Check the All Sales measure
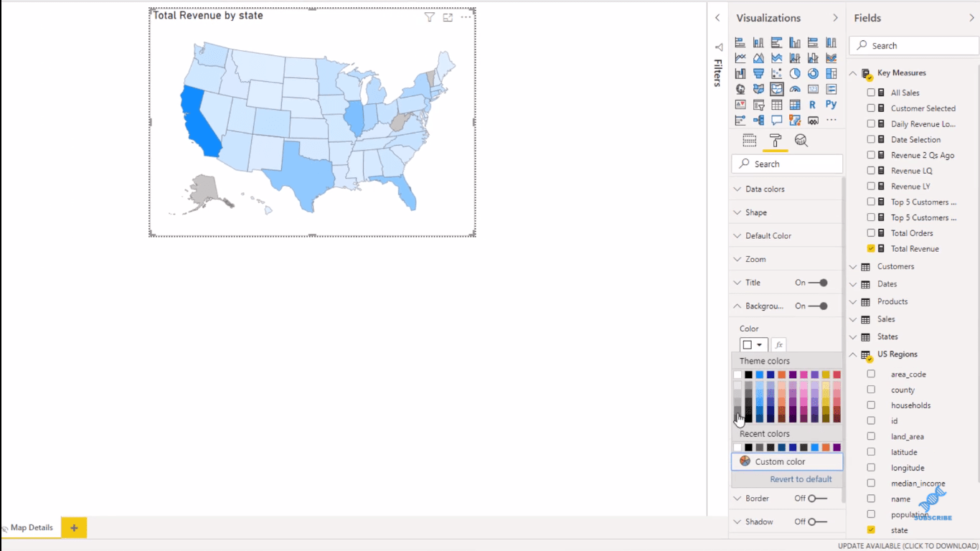This screenshot has height=551, width=980. point(871,93)
